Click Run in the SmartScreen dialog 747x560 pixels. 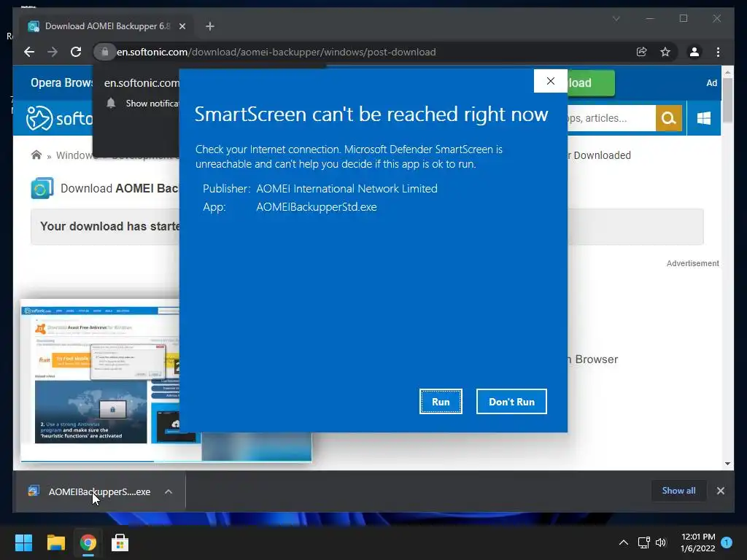(441, 402)
